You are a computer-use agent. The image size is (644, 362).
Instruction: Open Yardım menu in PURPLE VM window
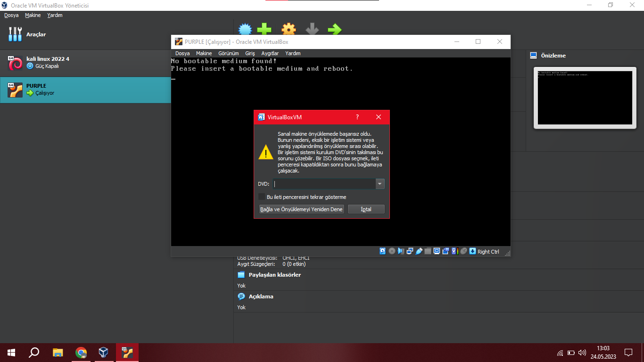[x=293, y=53]
